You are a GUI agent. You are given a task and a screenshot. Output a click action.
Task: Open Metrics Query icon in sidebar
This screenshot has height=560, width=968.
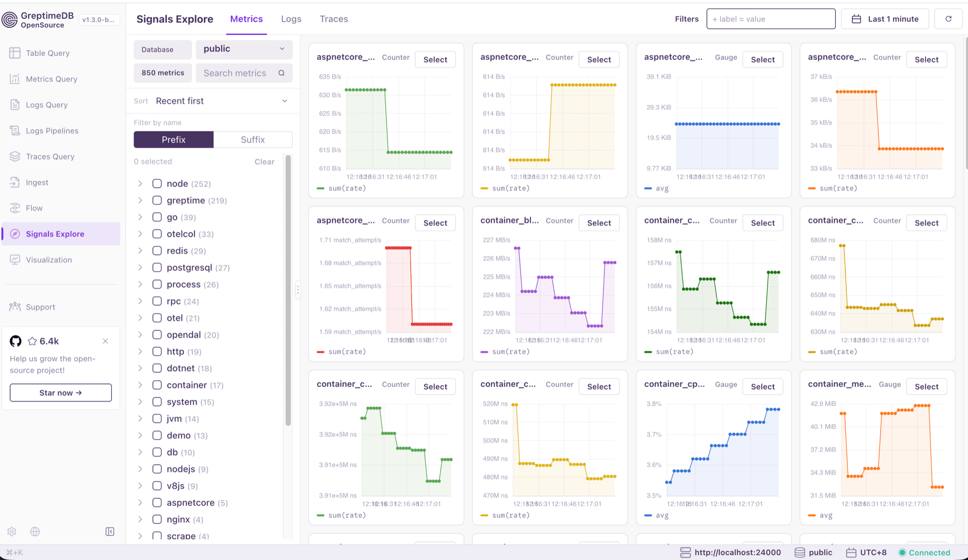coord(15,79)
